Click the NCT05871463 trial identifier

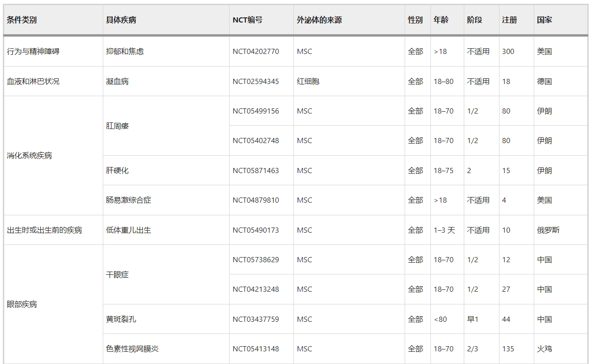pyautogui.click(x=253, y=170)
